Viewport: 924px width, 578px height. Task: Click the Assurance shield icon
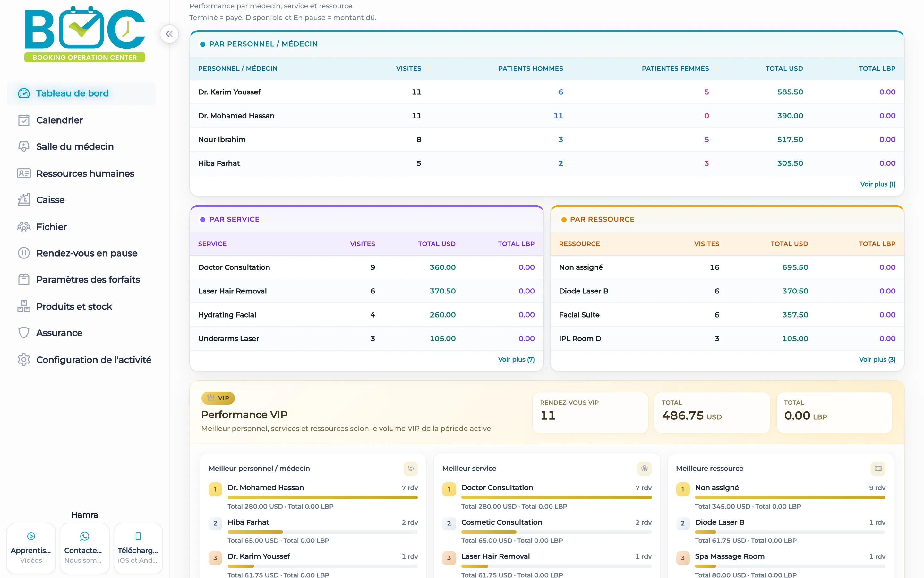click(x=24, y=333)
